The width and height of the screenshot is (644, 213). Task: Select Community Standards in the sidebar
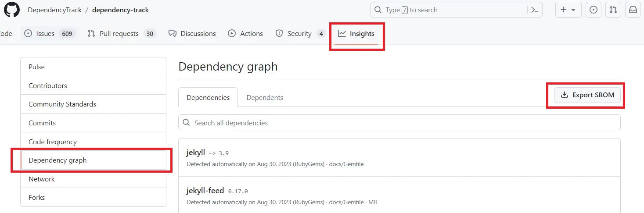coord(93,104)
